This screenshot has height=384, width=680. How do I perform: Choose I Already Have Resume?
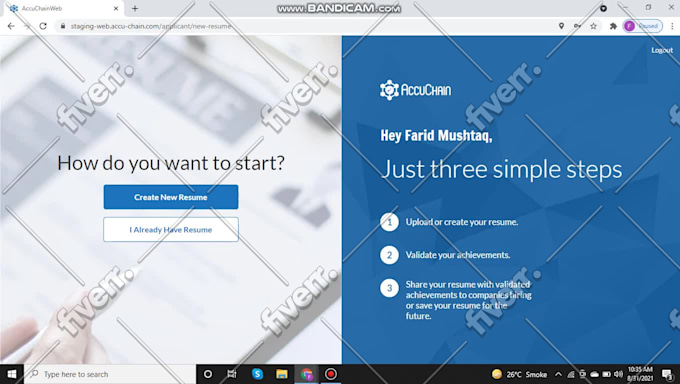171,230
